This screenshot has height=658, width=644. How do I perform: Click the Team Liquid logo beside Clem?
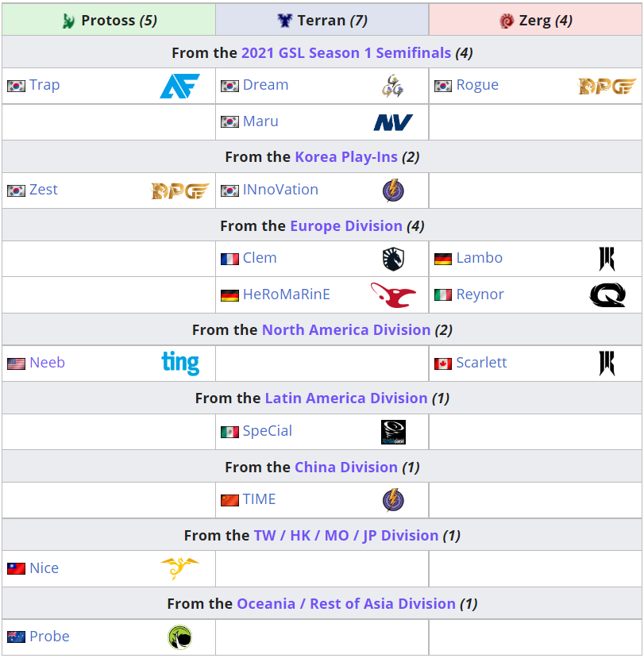coord(393,259)
